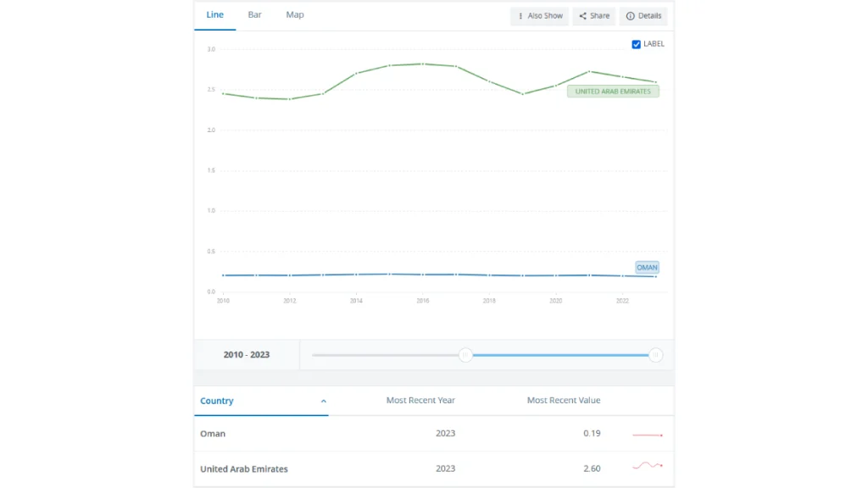Click the 2010 - 2023 range label
Image resolution: width=868 pixels, height=488 pixels.
tap(247, 355)
